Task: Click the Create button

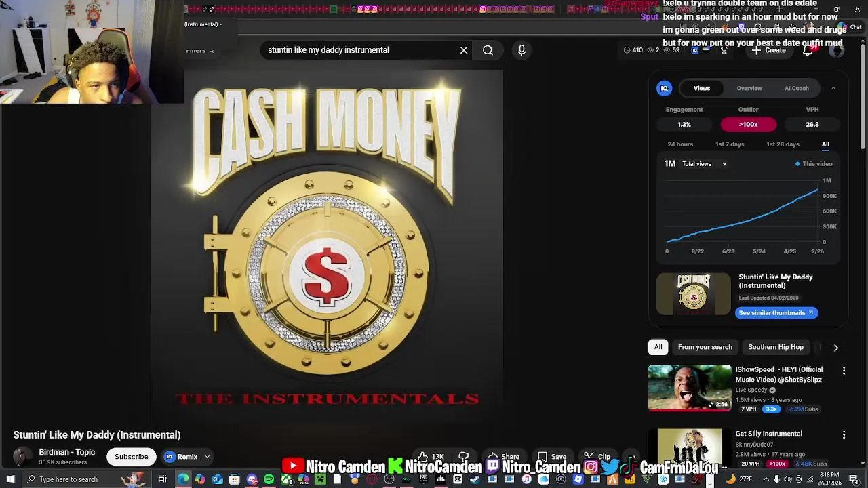Action: coord(769,50)
